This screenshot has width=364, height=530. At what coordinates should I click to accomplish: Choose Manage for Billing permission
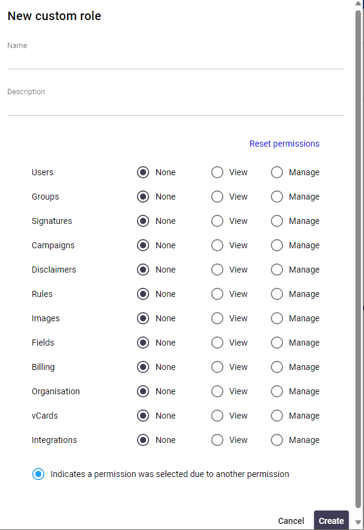point(277,367)
